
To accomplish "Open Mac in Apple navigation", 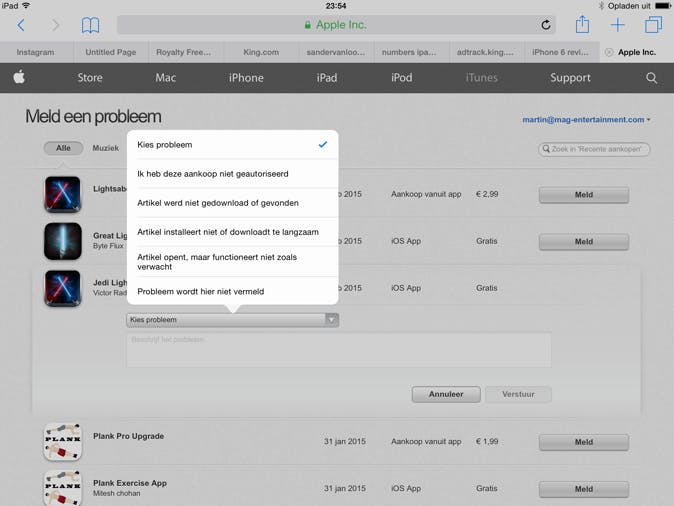I will 165,78.
